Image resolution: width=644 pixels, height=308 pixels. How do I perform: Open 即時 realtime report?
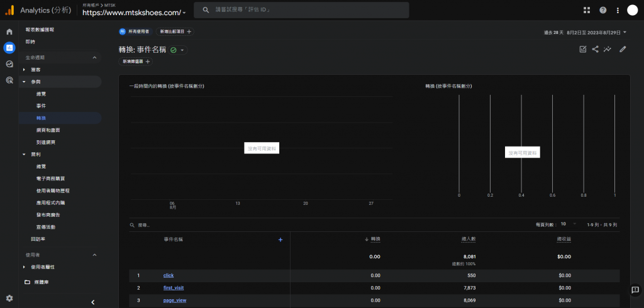(x=30, y=41)
